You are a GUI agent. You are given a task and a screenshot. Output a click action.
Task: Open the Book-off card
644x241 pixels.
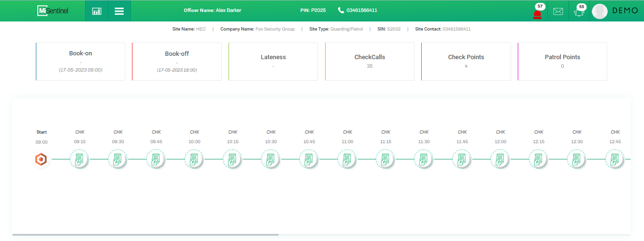(177, 62)
